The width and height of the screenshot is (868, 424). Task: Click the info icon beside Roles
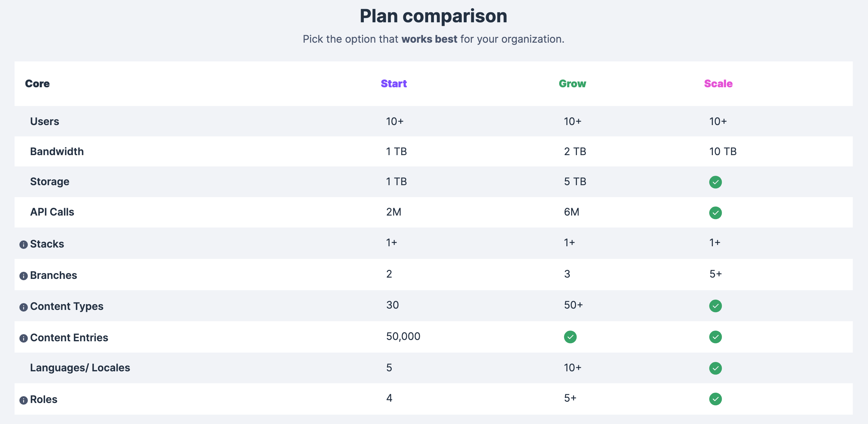pos(23,400)
